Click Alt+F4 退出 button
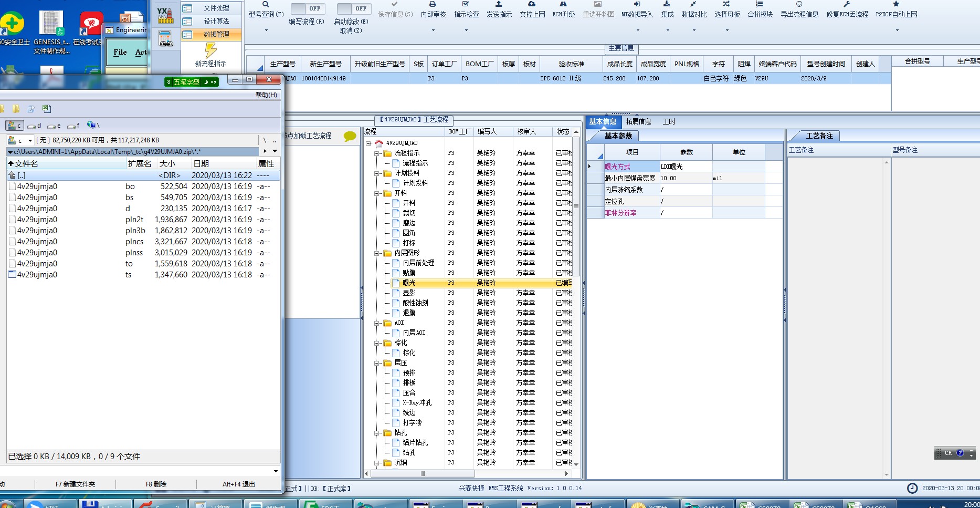Screen dimensions: 980x508 pos(239,484)
